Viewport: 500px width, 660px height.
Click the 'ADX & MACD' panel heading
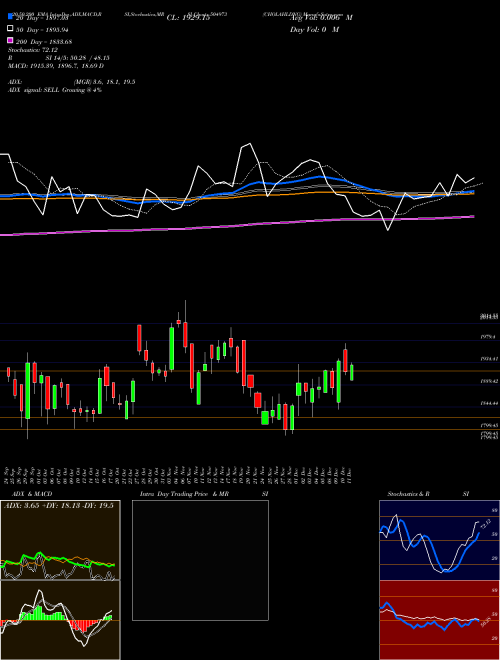point(32,494)
